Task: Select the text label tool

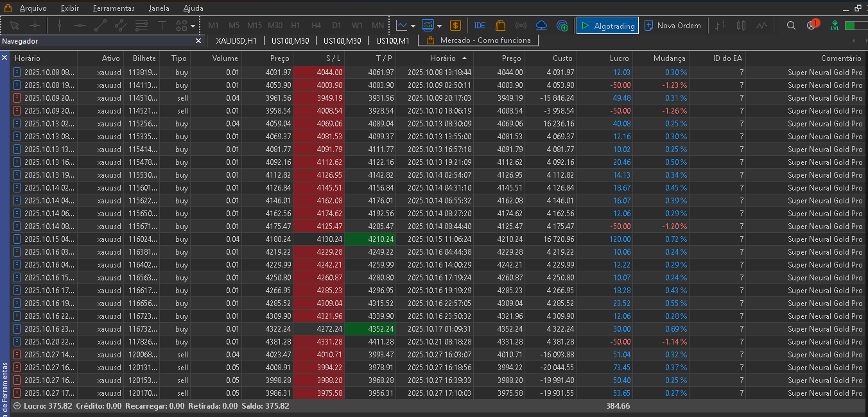Action: point(162,26)
